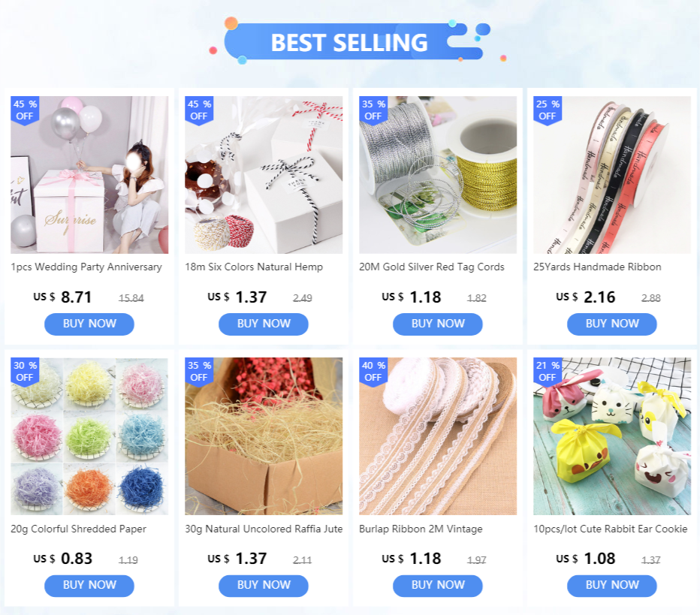Buy the Wedding Party Anniversary box now
This screenshot has width=700, height=615.
[89, 324]
